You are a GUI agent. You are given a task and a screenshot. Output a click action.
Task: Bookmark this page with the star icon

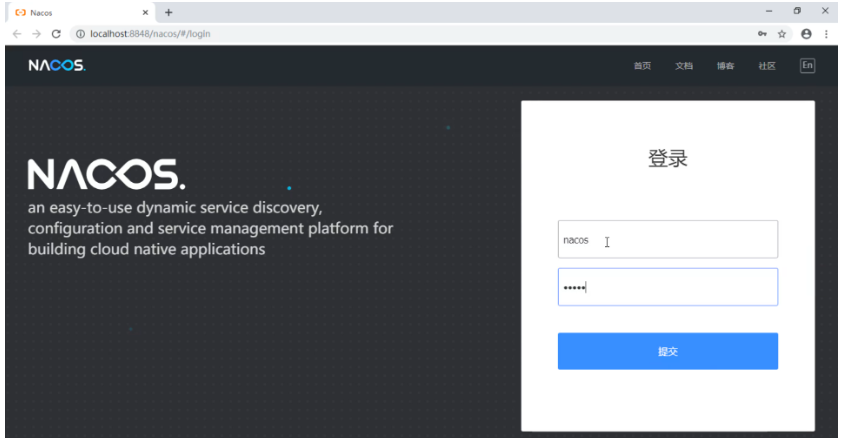[x=782, y=34]
